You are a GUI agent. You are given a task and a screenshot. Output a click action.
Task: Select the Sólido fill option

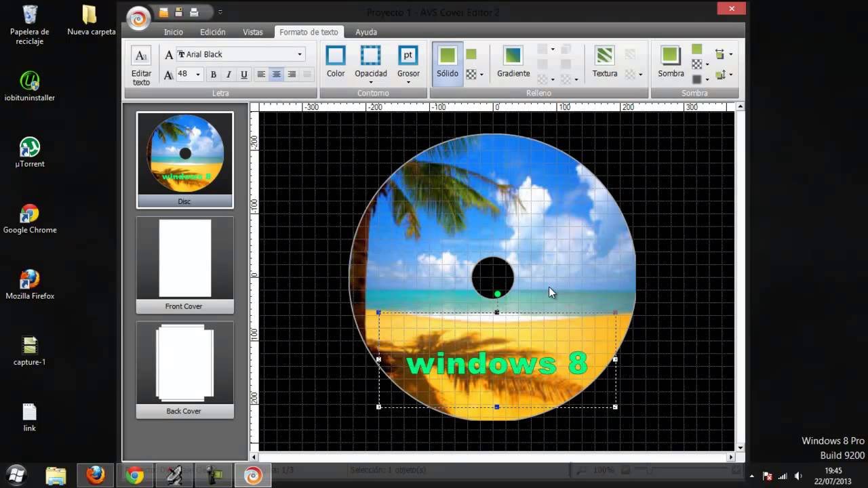tap(448, 62)
